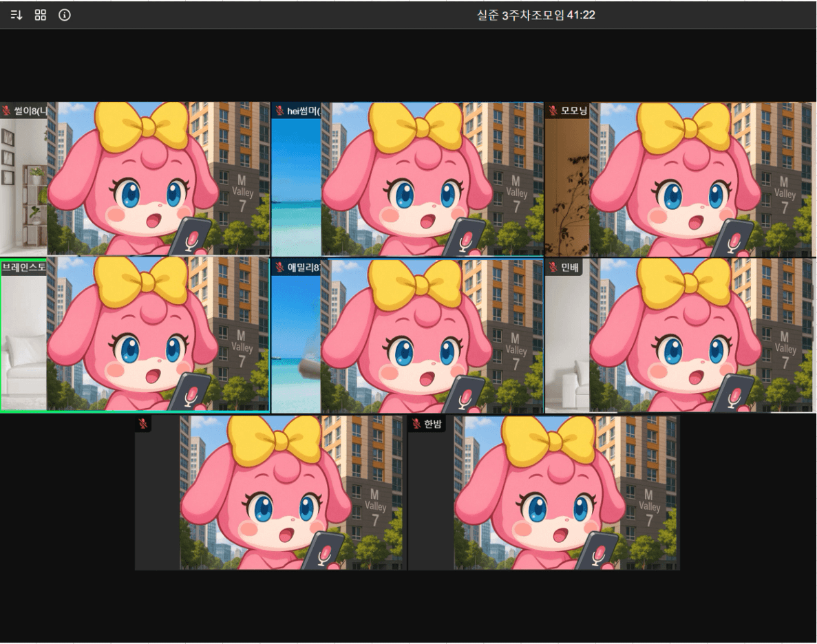Click the muted mic icon on 한방
Viewport: 817px width, 644px height.
pyautogui.click(x=416, y=424)
